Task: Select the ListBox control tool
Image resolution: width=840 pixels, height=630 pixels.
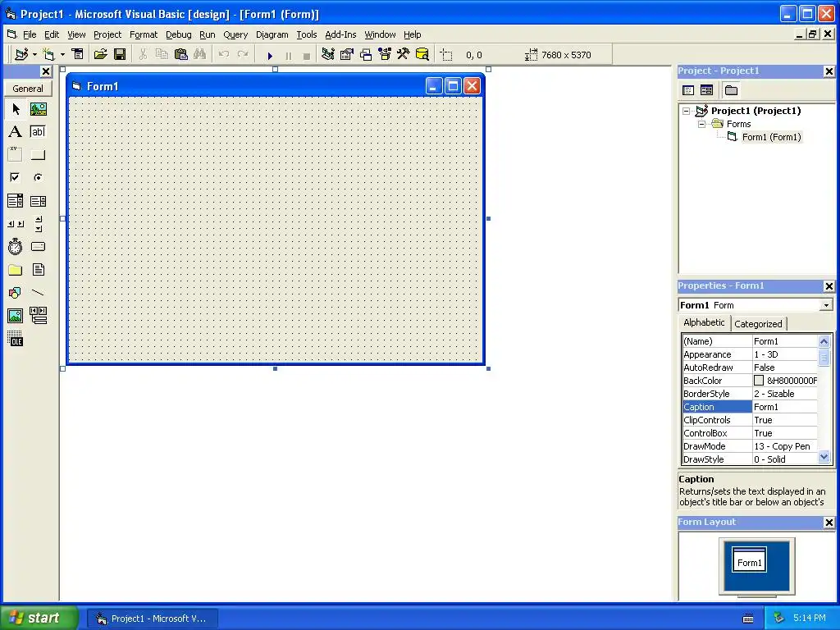Action: click(x=38, y=201)
